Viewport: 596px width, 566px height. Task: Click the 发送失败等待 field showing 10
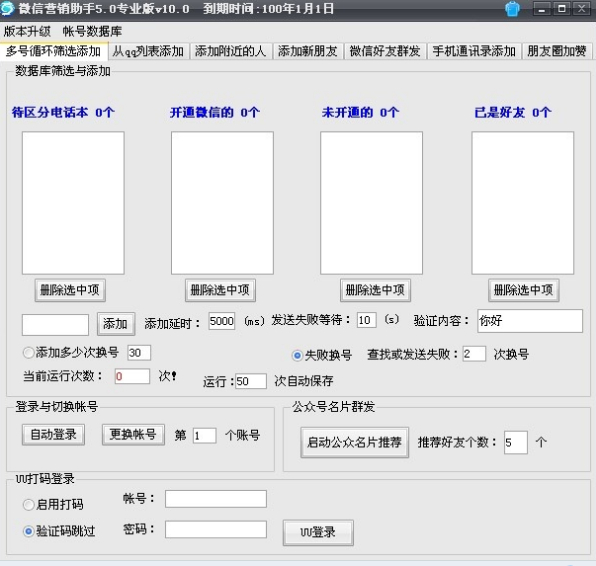click(x=366, y=320)
